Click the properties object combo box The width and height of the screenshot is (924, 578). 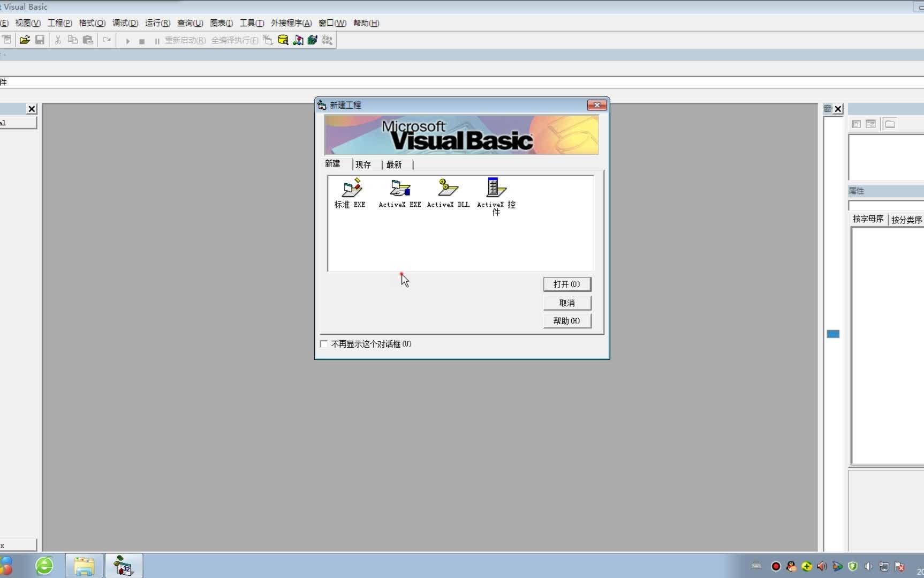tap(886, 206)
